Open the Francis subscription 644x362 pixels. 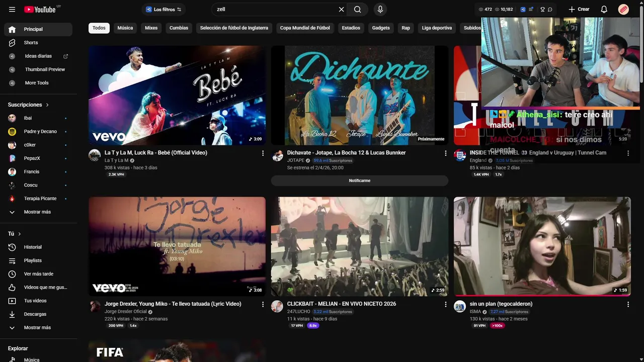[x=38, y=172]
